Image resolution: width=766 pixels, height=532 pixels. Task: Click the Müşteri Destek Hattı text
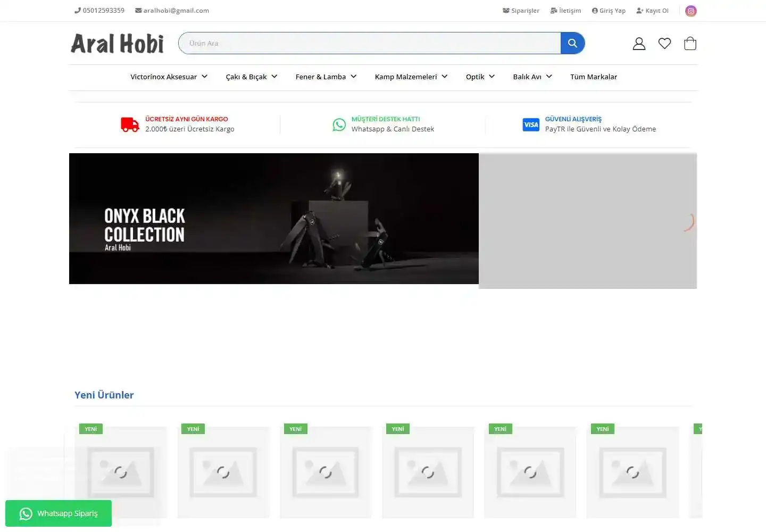click(386, 119)
